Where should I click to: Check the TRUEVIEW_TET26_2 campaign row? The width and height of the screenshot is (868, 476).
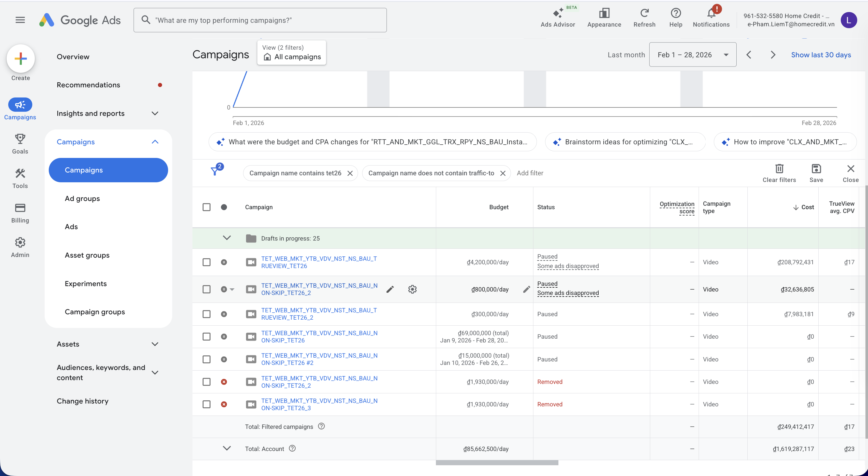(207, 314)
